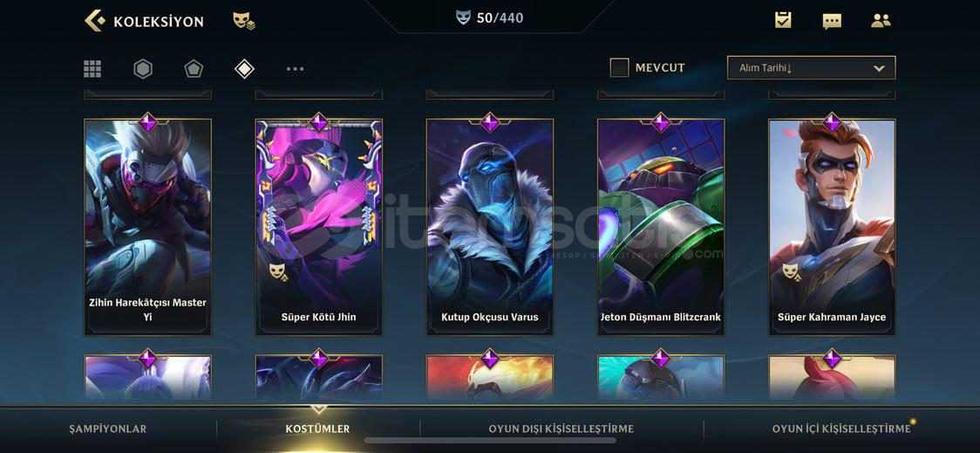Screen dimensions: 980x453
Task: Select the pentagon rarity filter icon
Action: pyautogui.click(x=194, y=69)
